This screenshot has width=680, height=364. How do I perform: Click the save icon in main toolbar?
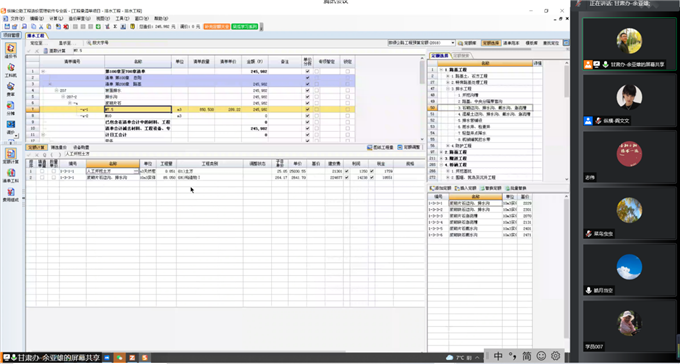click(x=7, y=26)
